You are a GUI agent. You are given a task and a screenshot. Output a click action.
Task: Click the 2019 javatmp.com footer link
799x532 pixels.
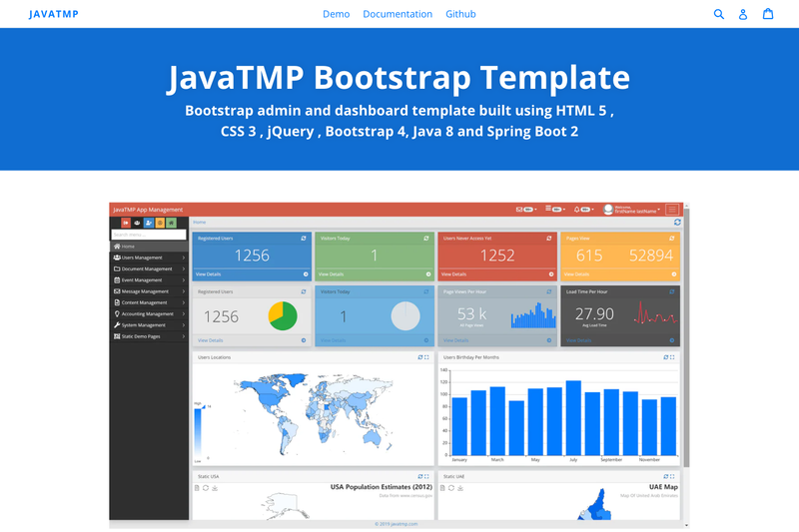tap(397, 524)
